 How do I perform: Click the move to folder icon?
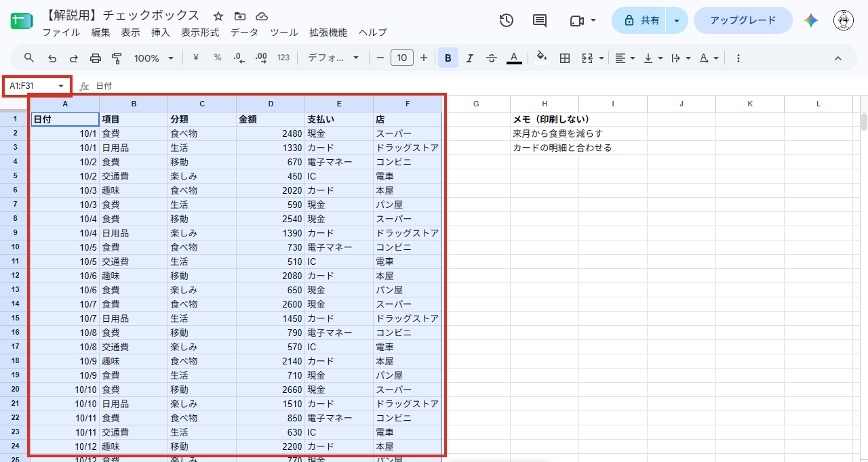[x=240, y=16]
